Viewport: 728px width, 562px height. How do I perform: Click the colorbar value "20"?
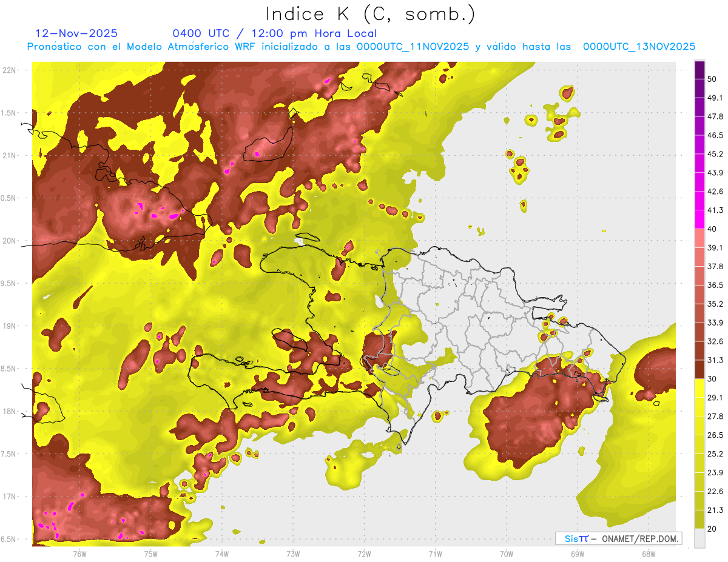coord(713,529)
